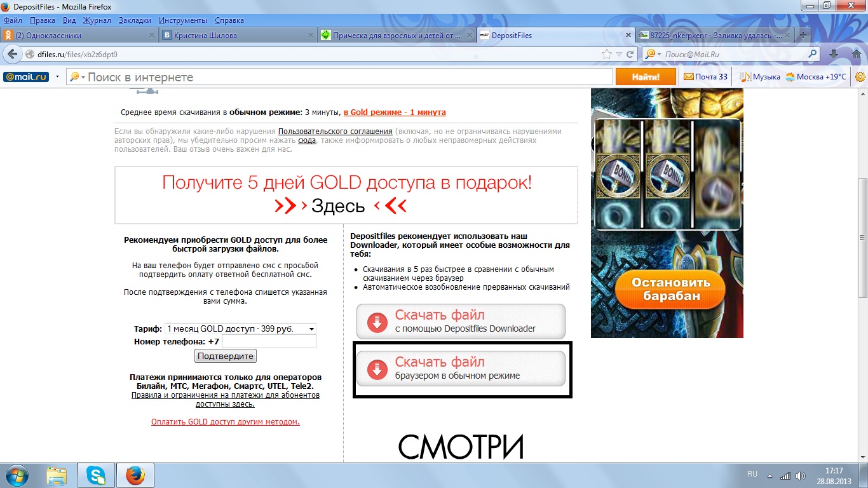The image size is (868, 488).
Task: Switch to the Кристина Шилова tab
Action: coord(238,36)
